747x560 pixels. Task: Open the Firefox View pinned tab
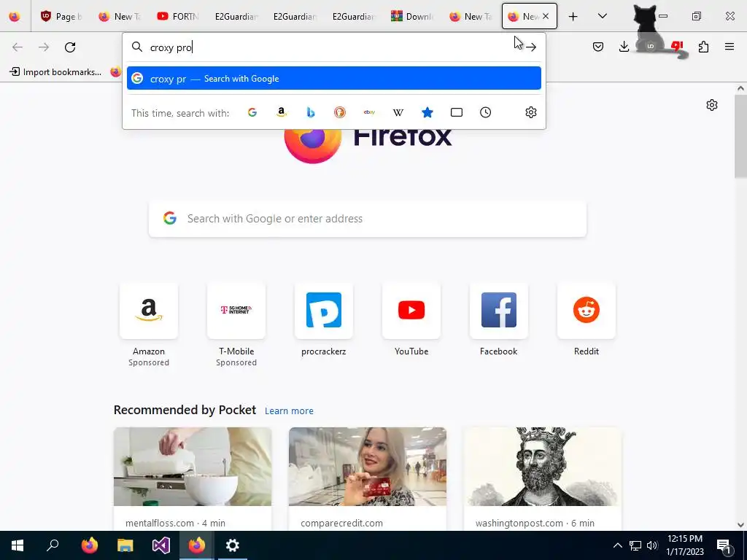(x=15, y=16)
